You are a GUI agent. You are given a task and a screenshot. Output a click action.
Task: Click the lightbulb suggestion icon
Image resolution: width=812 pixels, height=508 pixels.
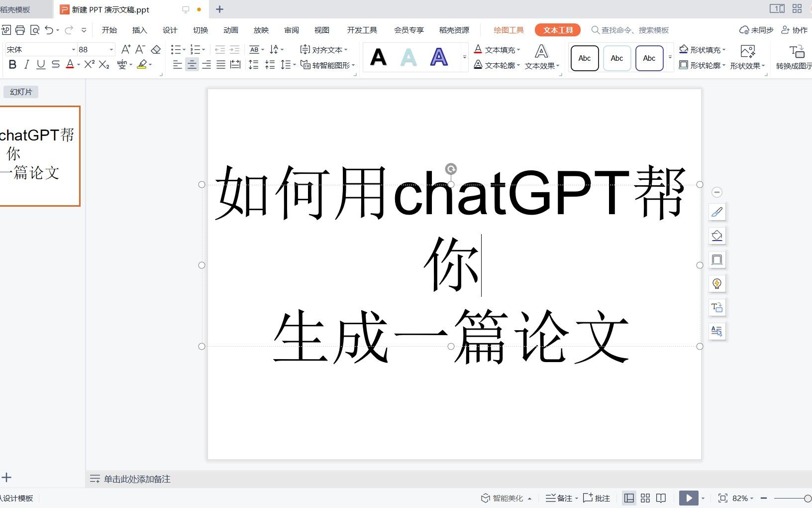tap(717, 283)
